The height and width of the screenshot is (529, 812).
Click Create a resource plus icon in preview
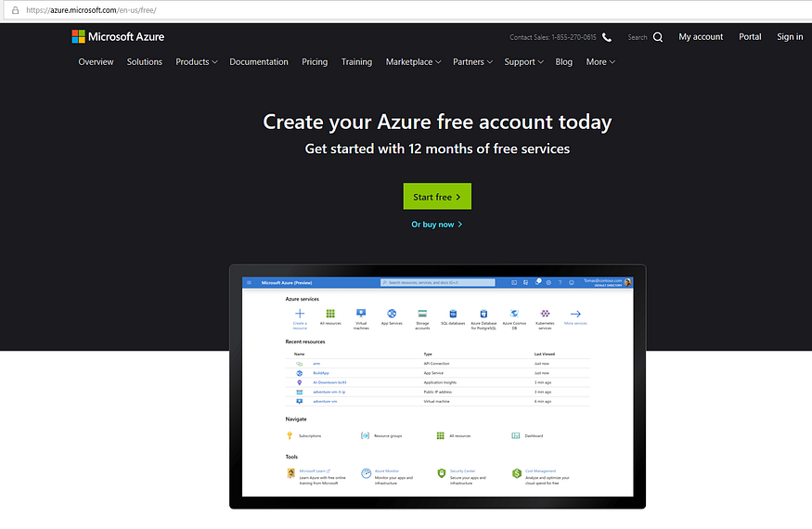tap(300, 314)
